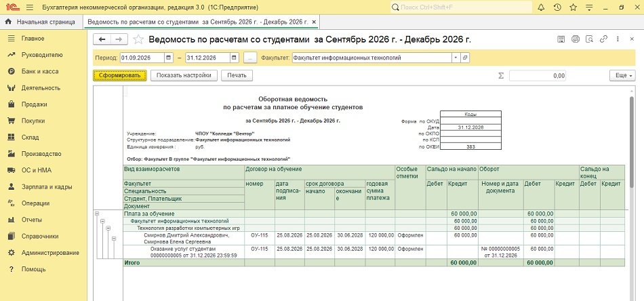Collapse the Плата за обучение group
The image size is (644, 301).
(x=97, y=214)
